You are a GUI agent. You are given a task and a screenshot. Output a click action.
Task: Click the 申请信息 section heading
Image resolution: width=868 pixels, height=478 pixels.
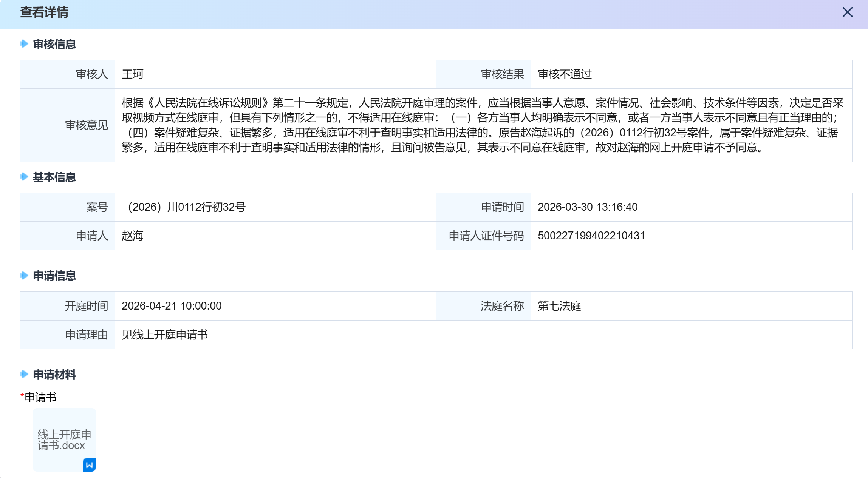point(54,276)
